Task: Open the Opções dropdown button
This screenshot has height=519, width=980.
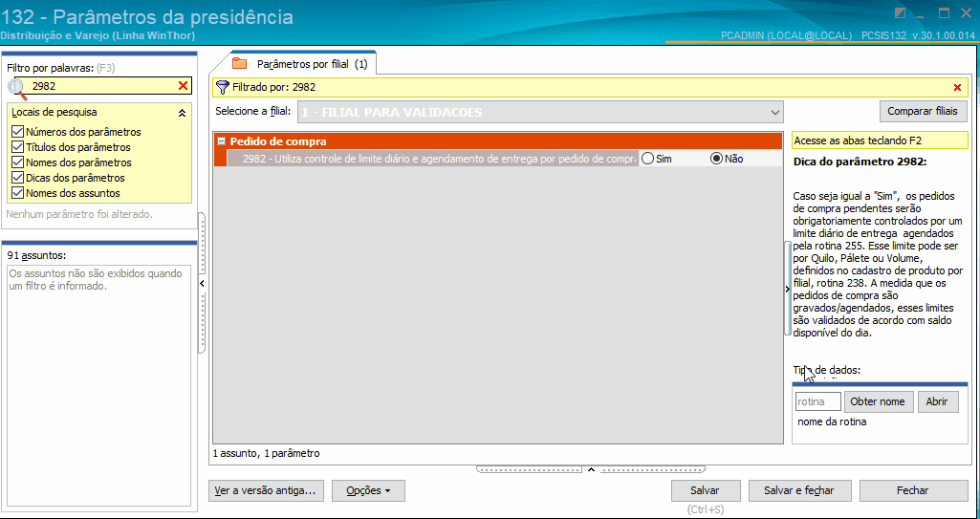Action: coord(368,490)
